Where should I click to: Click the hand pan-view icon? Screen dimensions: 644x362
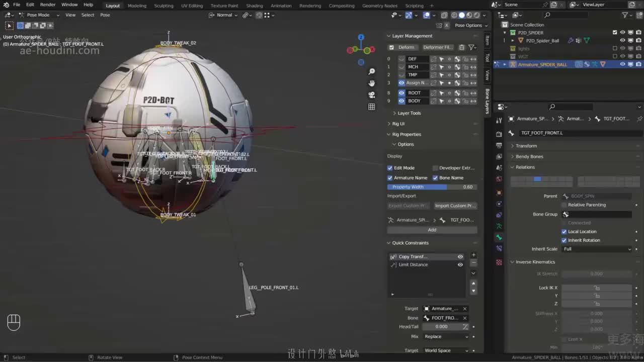point(372,83)
